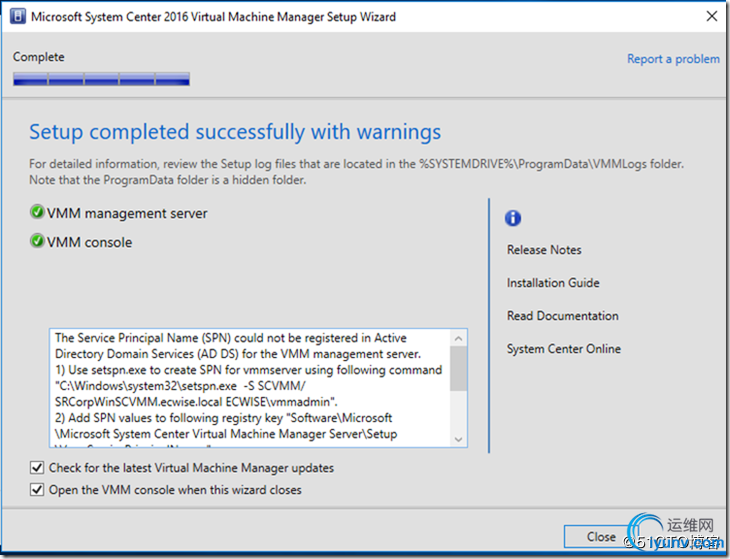The height and width of the screenshot is (559, 730).
Task: Open Release Notes
Action: [x=544, y=250]
